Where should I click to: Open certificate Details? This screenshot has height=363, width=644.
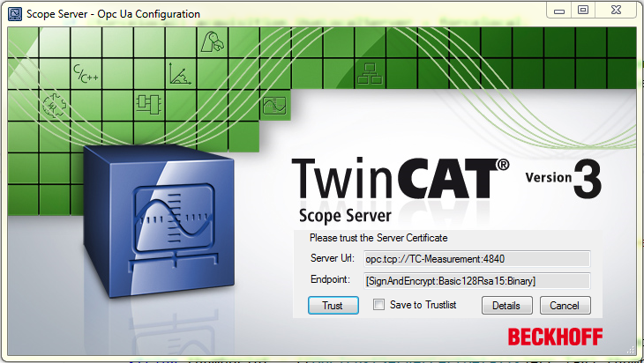coord(507,305)
